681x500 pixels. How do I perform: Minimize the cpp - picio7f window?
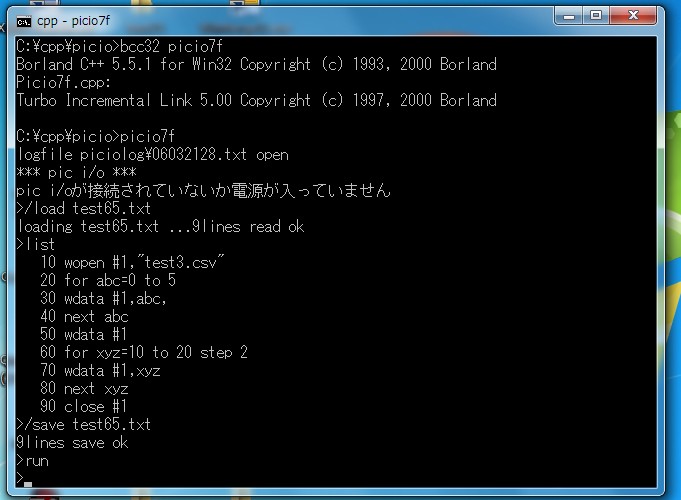point(569,16)
